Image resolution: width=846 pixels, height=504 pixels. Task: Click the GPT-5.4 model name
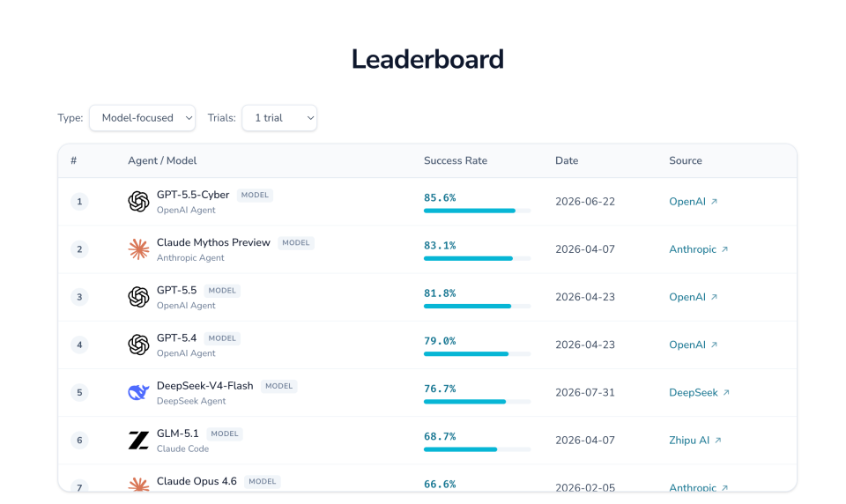[x=176, y=338]
